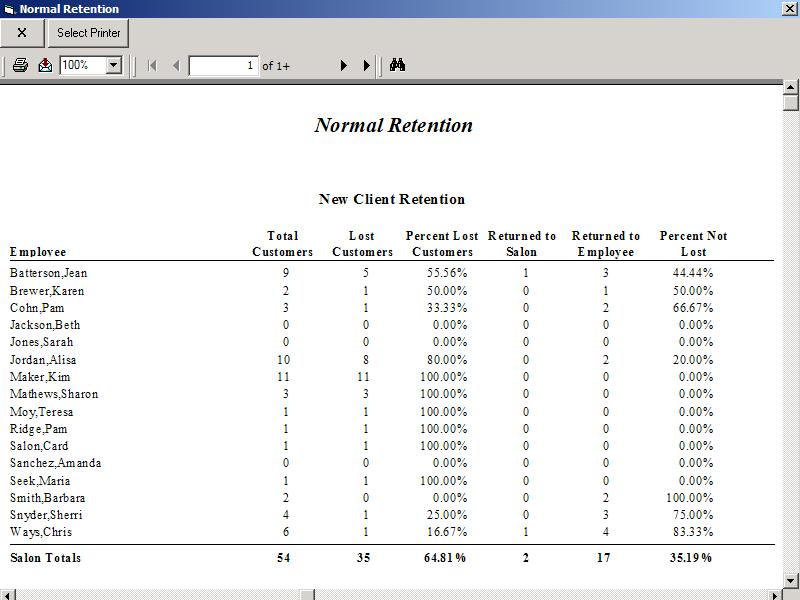Click the horizontal scrollbar right arrow

pos(775,594)
